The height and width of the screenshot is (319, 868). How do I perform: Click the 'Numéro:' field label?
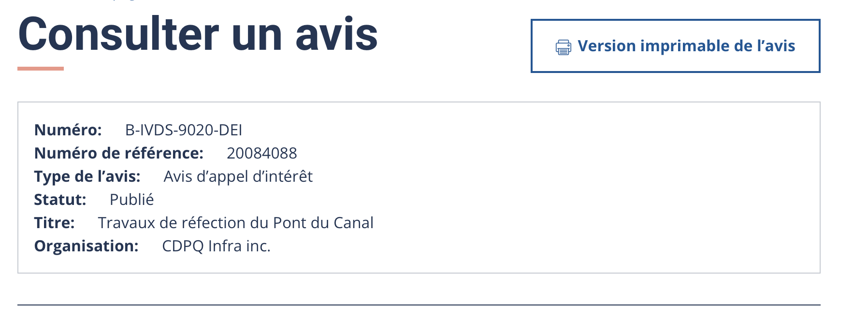point(68,130)
